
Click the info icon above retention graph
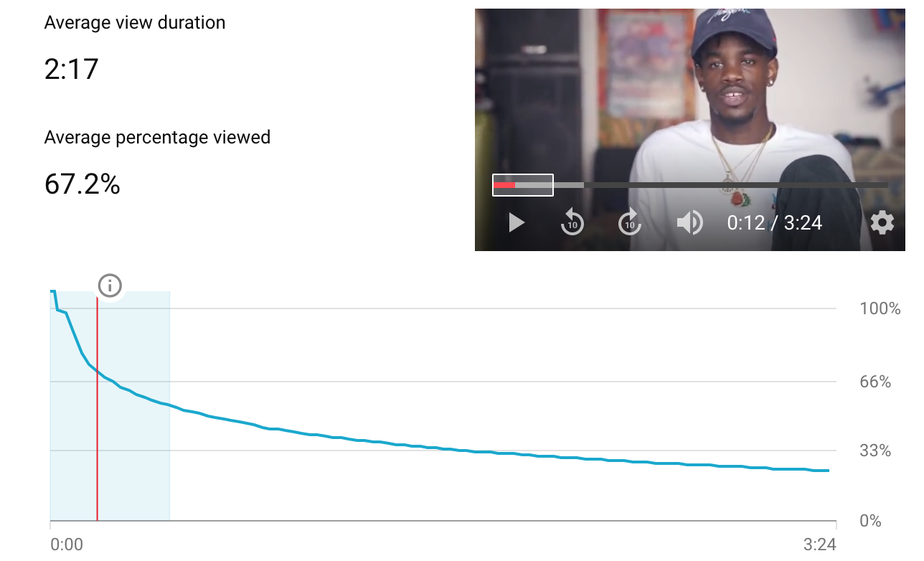pyautogui.click(x=110, y=286)
